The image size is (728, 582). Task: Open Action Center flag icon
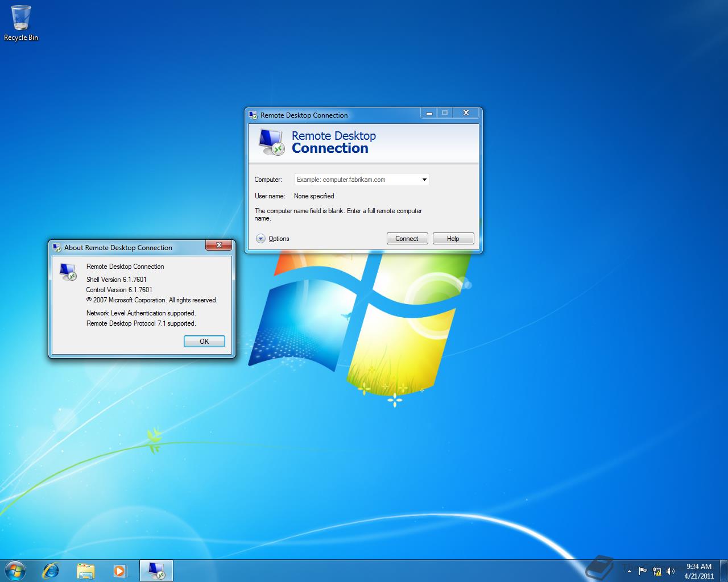pyautogui.click(x=643, y=571)
